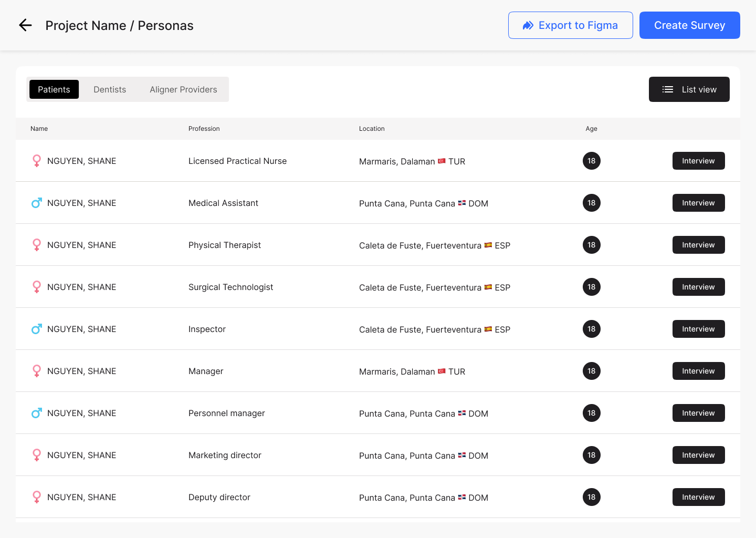Click the female icon in Manager row
The width and height of the screenshot is (756, 538).
(37, 371)
